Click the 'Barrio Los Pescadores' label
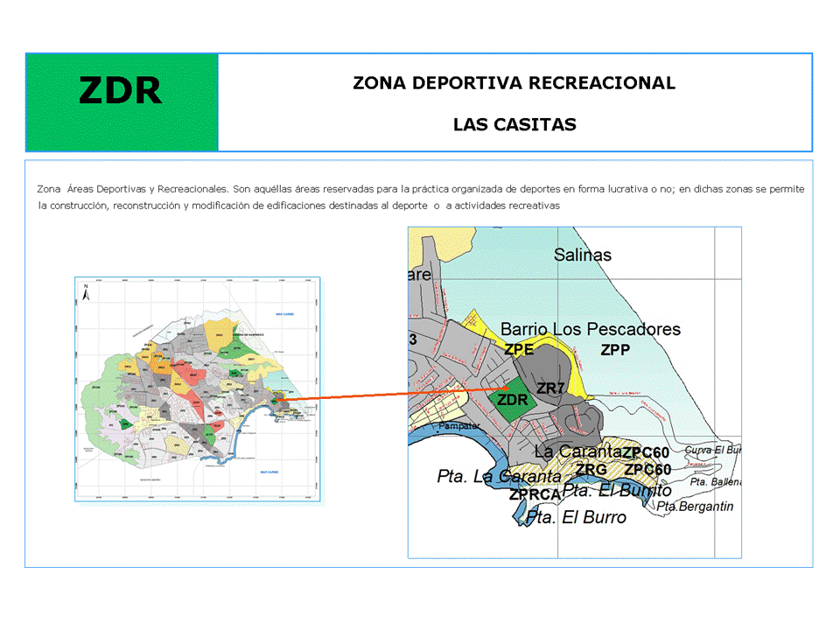The height and width of the screenshot is (630, 840). (x=591, y=329)
